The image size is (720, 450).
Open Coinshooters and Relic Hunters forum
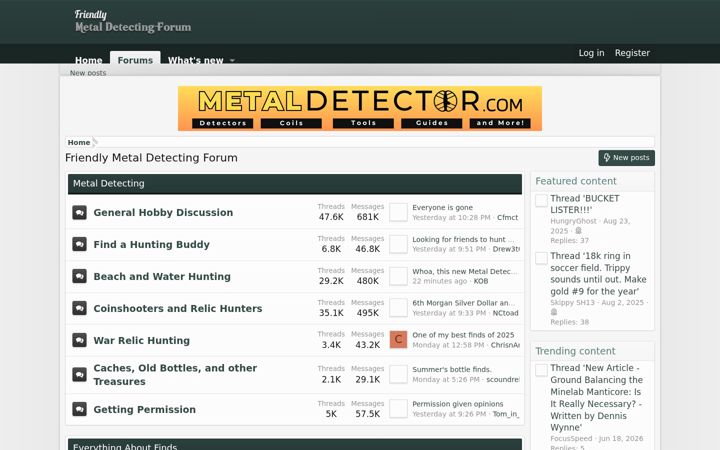(x=178, y=308)
